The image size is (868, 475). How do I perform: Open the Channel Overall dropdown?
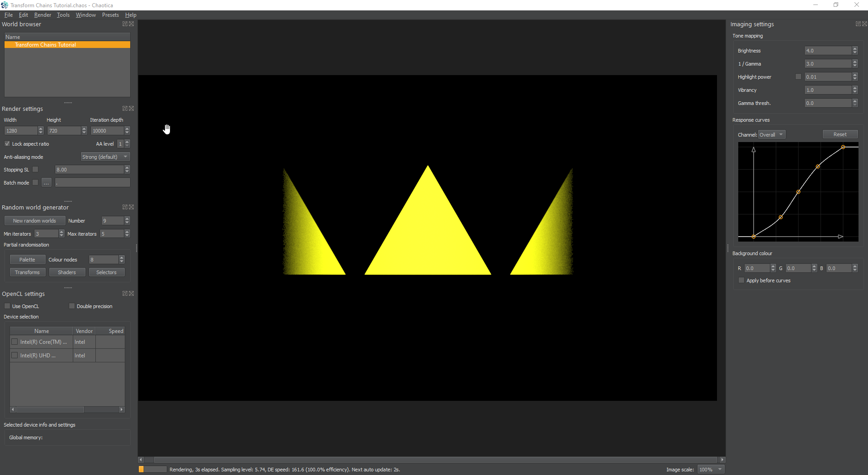[772, 135]
